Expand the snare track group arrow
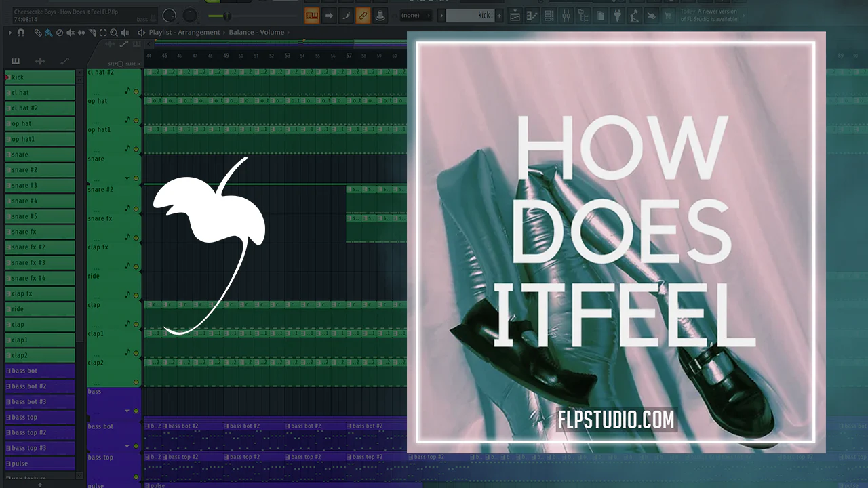The height and width of the screenshot is (488, 868). tap(127, 179)
